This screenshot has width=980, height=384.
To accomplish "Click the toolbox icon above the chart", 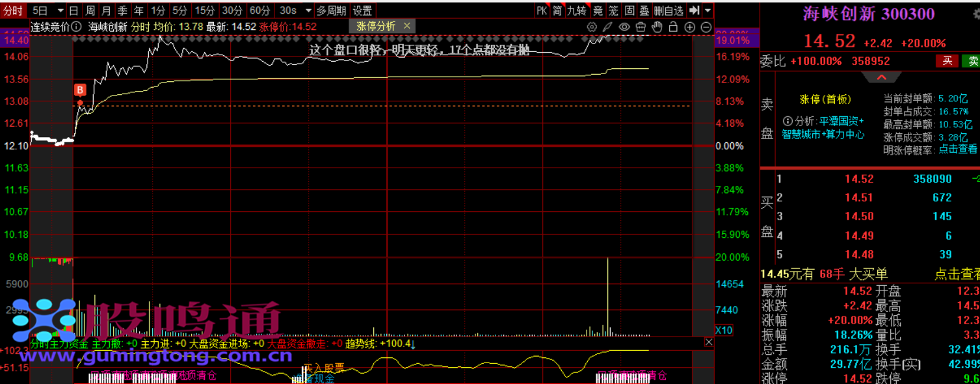I will [641, 27].
